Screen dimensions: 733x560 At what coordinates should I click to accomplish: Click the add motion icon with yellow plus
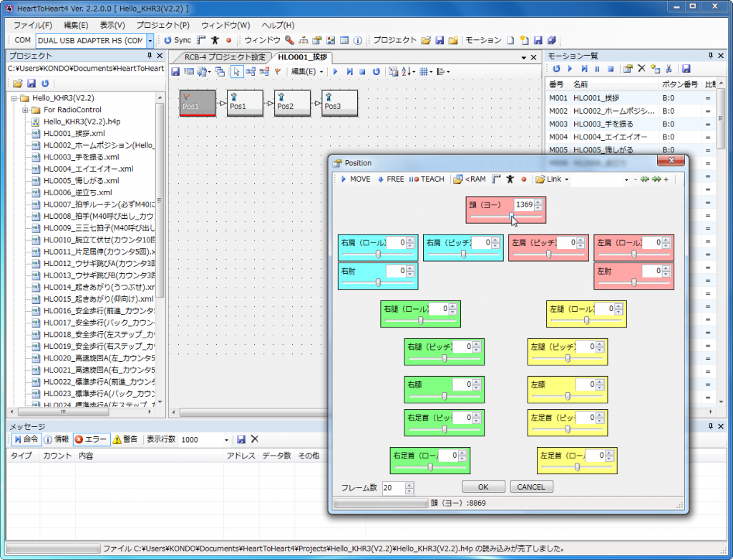(655, 69)
